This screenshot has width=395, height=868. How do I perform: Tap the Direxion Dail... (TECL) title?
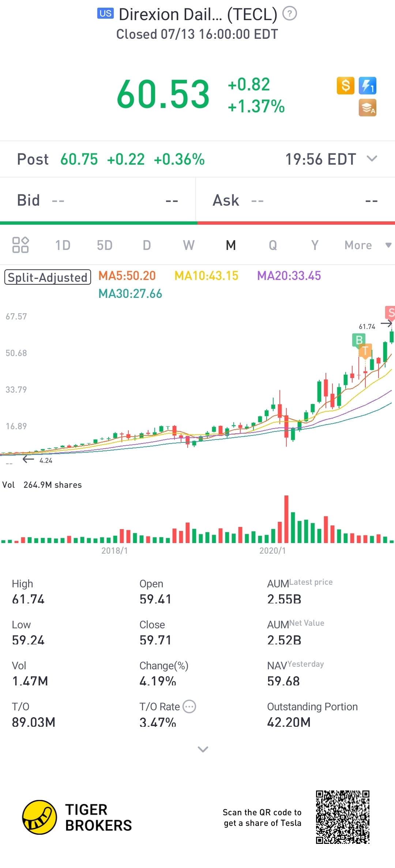tap(198, 15)
